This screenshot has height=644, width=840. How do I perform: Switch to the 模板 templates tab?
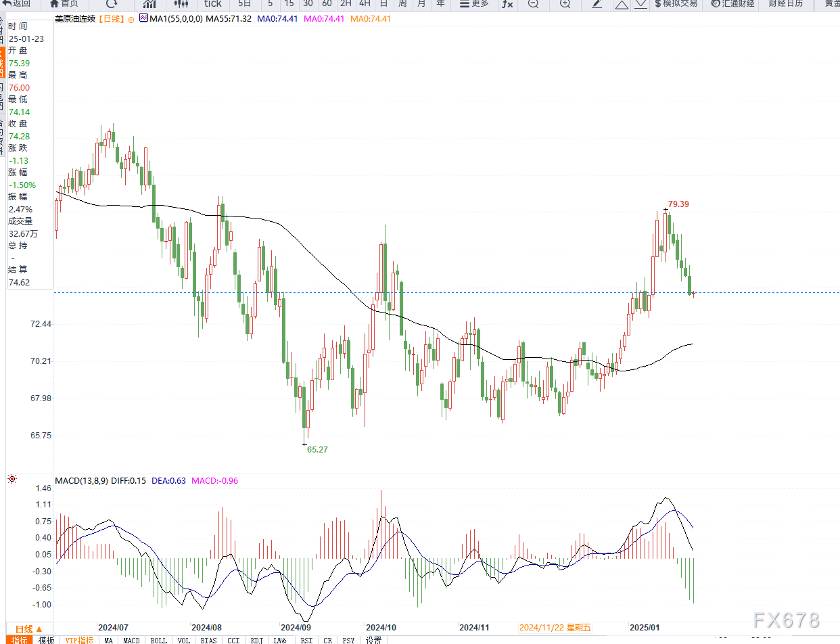click(x=47, y=639)
